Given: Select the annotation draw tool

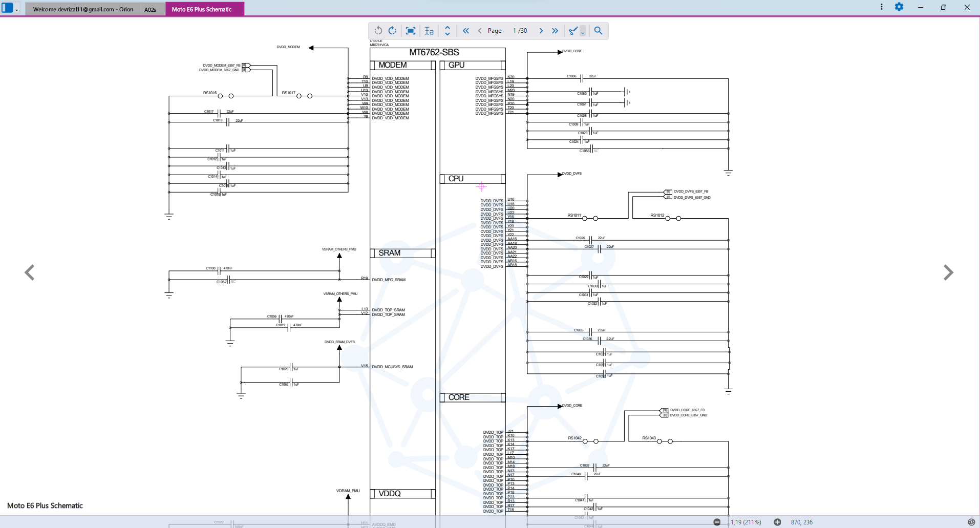Looking at the screenshot, I should point(573,31).
